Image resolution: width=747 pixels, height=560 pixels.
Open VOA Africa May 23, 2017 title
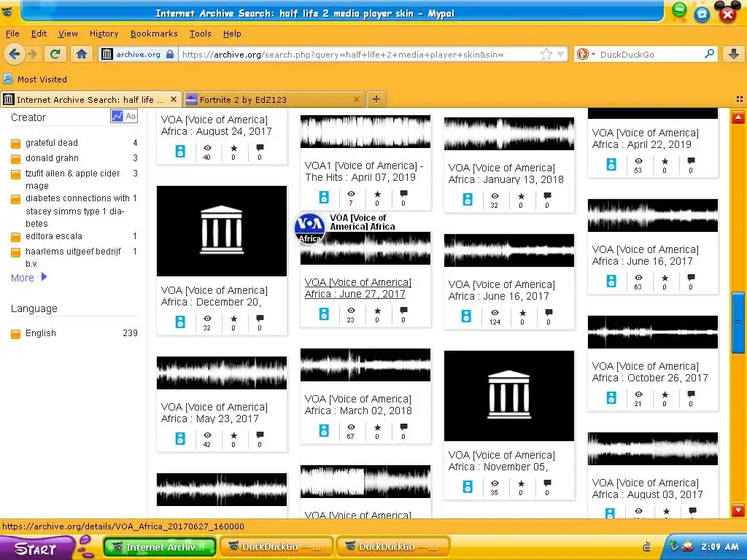coord(214,413)
